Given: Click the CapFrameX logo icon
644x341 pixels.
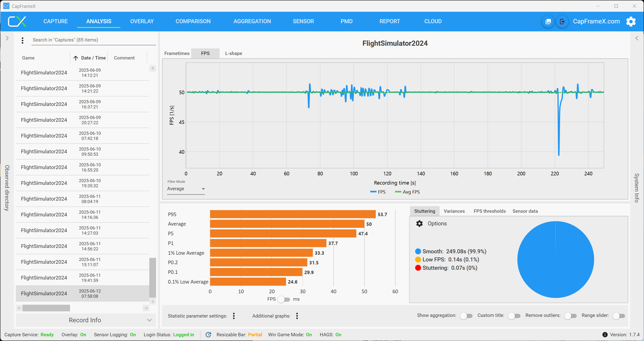Looking at the screenshot, I should pyautogui.click(x=17, y=21).
